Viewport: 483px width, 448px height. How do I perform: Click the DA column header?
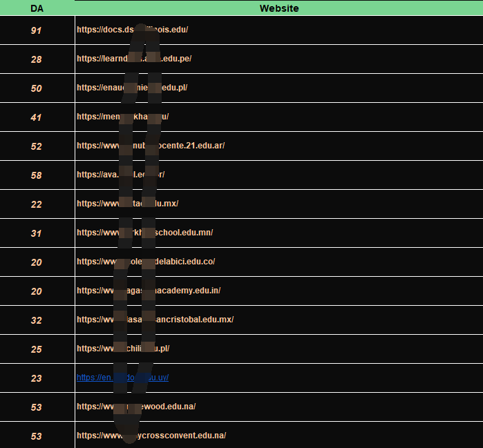coord(37,8)
